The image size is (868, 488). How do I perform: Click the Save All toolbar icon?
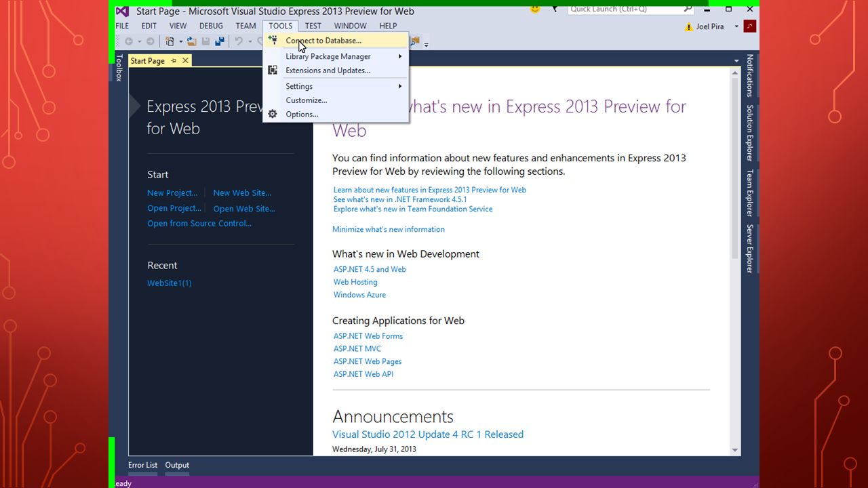tap(220, 41)
